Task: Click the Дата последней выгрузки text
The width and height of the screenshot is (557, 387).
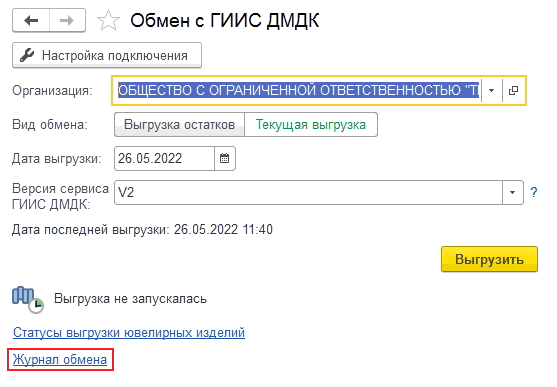Action: pyautogui.click(x=142, y=230)
